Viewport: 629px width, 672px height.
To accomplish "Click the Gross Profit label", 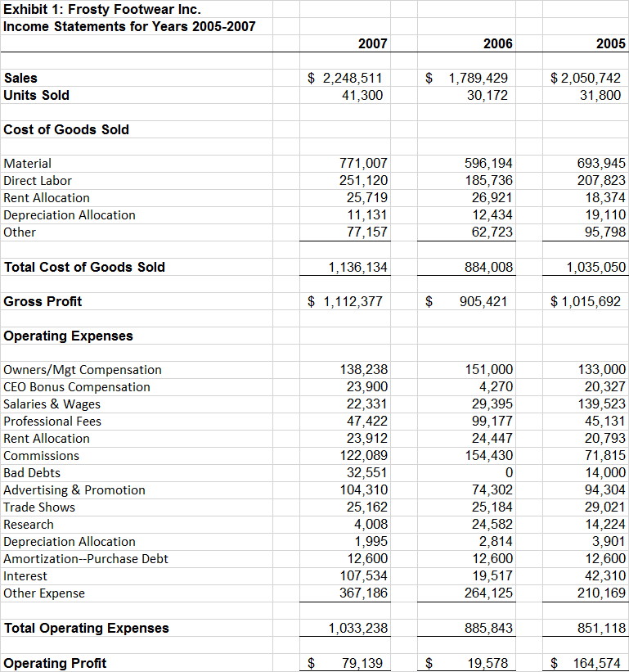I will 43,302.
